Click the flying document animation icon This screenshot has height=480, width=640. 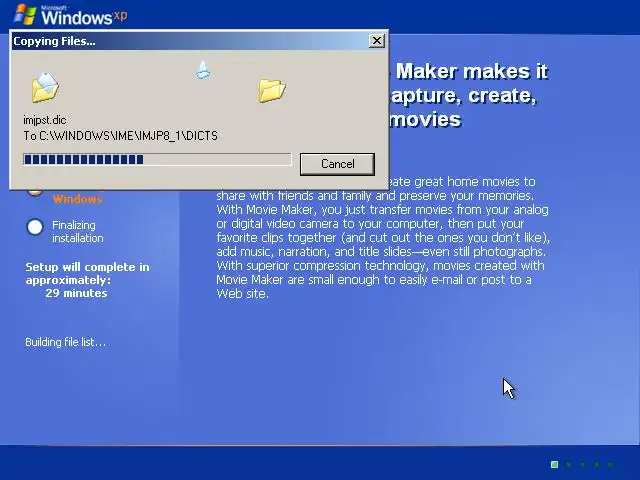click(x=203, y=69)
